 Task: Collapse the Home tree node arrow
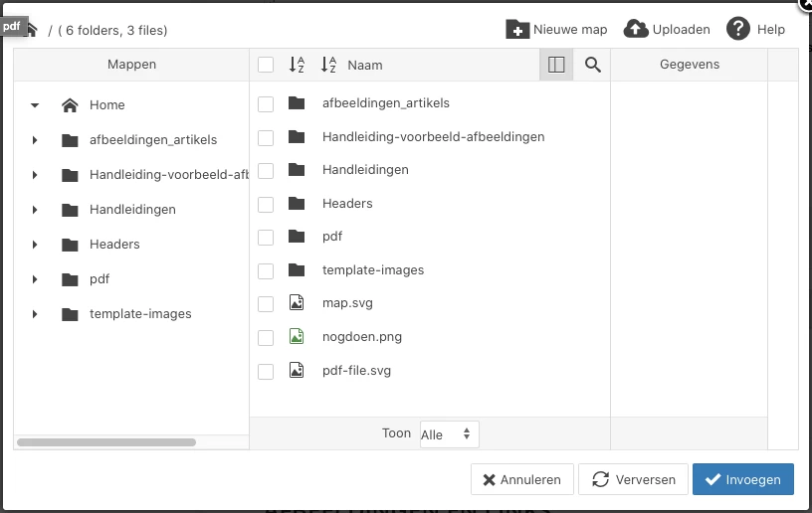35,105
